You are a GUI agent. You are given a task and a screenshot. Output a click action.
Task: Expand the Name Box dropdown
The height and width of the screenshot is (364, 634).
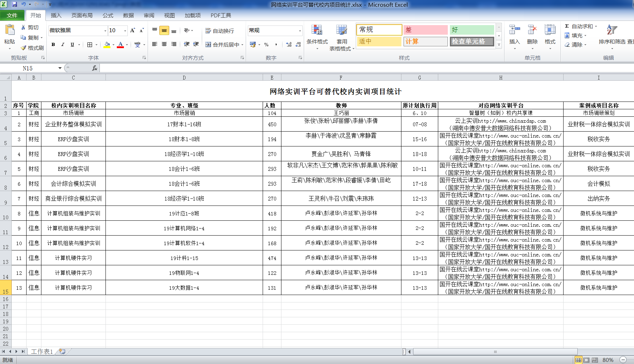(x=60, y=68)
